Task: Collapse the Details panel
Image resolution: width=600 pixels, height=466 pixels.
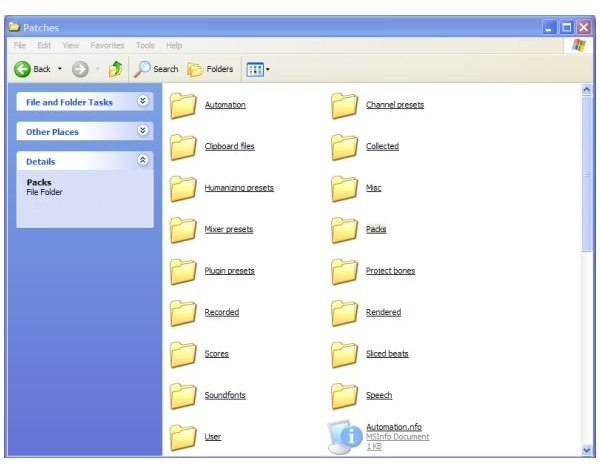Action: click(142, 161)
